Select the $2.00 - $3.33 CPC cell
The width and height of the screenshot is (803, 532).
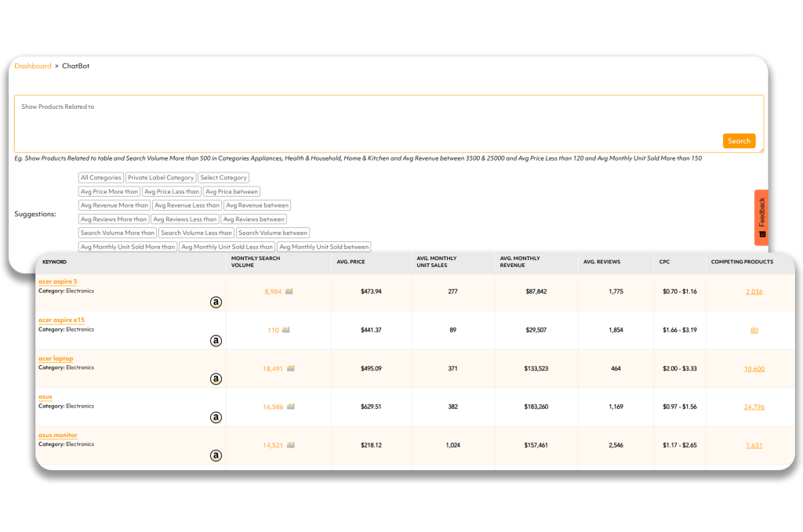click(680, 368)
